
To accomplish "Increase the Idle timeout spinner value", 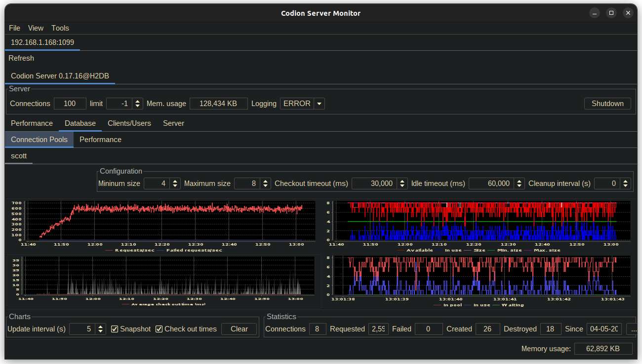I will (519, 181).
